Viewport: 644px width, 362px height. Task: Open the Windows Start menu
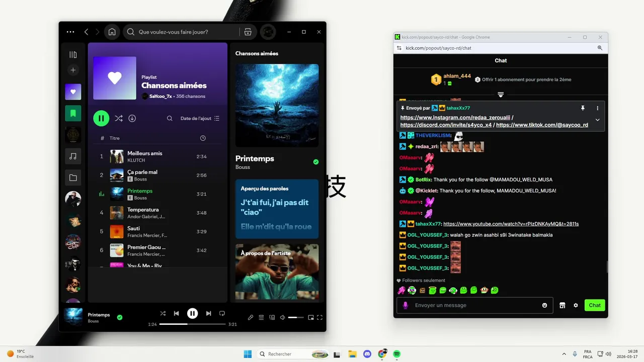[x=248, y=354]
